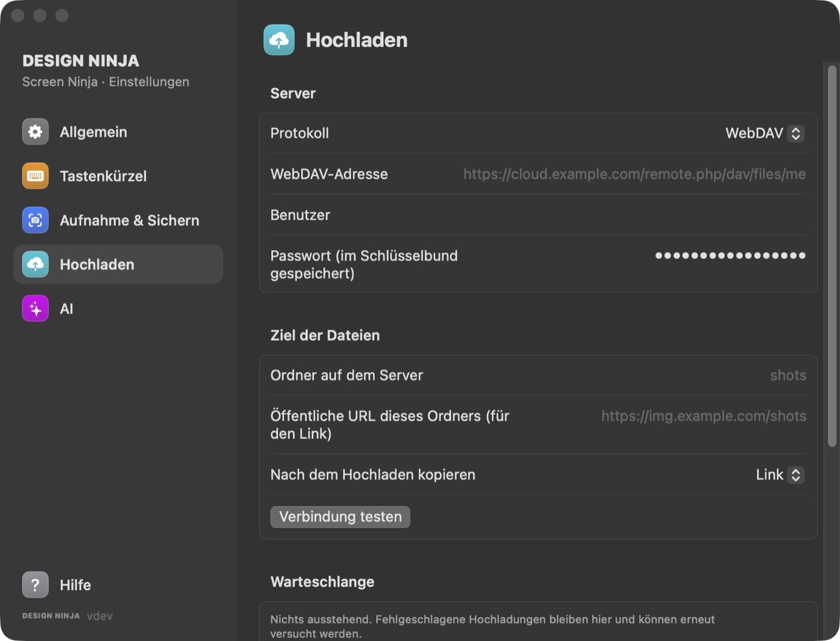Click the 'Nichts ausstehend' queue message
Screen dimensions: 840x641
492,626
